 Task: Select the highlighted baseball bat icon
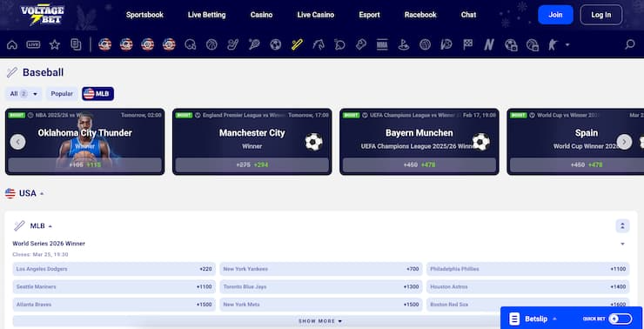click(297, 44)
